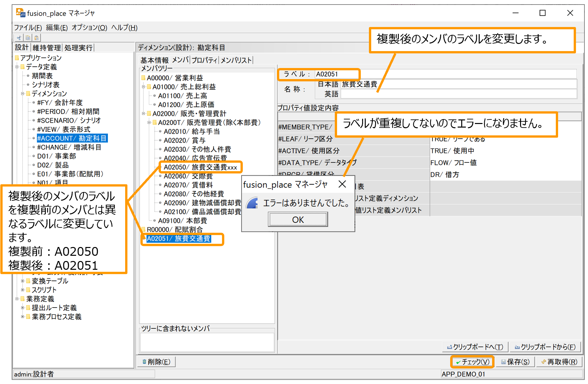Collapse the A0200T/ 販売管理費 member node
The width and height of the screenshot is (588, 384).
click(x=149, y=123)
